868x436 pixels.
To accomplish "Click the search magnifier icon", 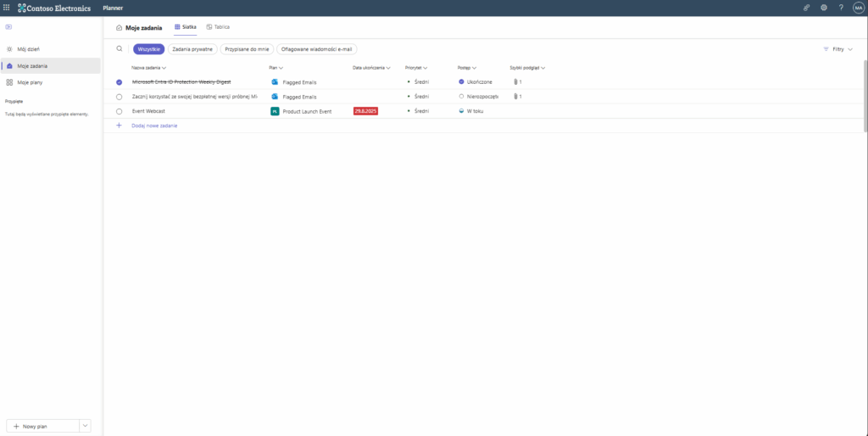I will 120,49.
